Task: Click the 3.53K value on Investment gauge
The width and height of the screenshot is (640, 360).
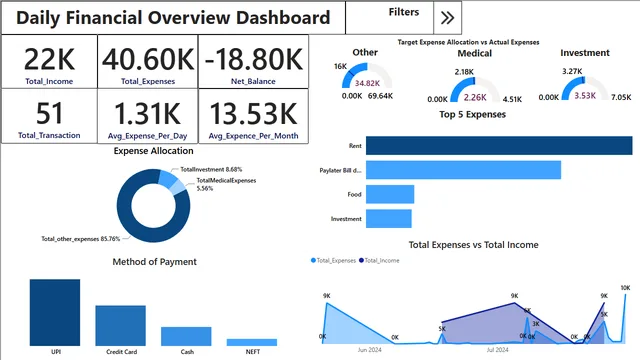Action: (585, 96)
